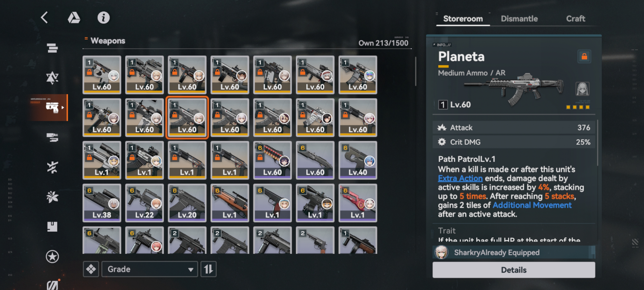Click the Grade dropdown arrow

[190, 270]
